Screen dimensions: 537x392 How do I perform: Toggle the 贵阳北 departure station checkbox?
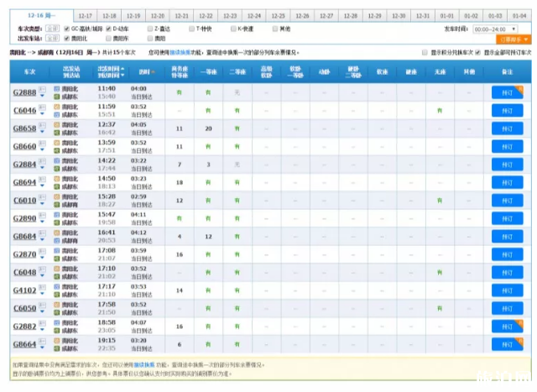(x=67, y=39)
